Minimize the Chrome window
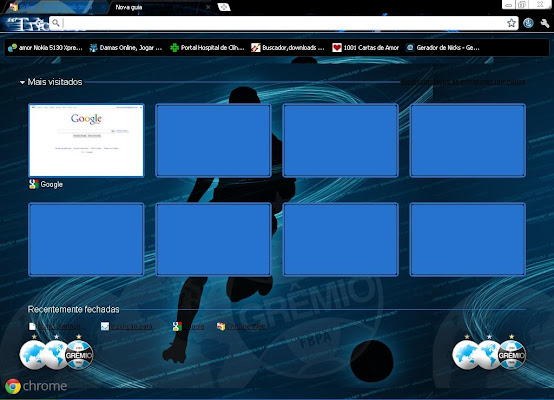This screenshot has height=400, width=554. pos(508,5)
